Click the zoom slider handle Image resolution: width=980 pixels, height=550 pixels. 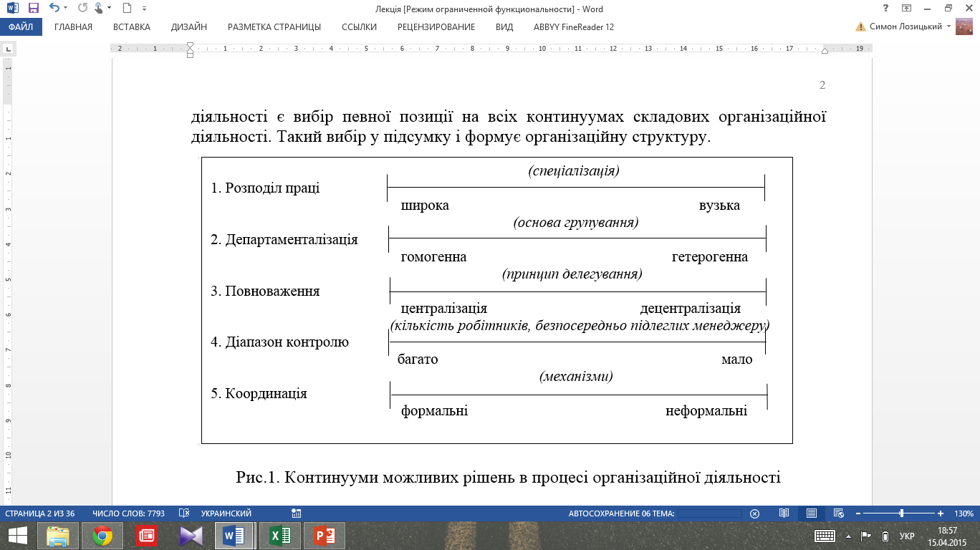[x=901, y=513]
